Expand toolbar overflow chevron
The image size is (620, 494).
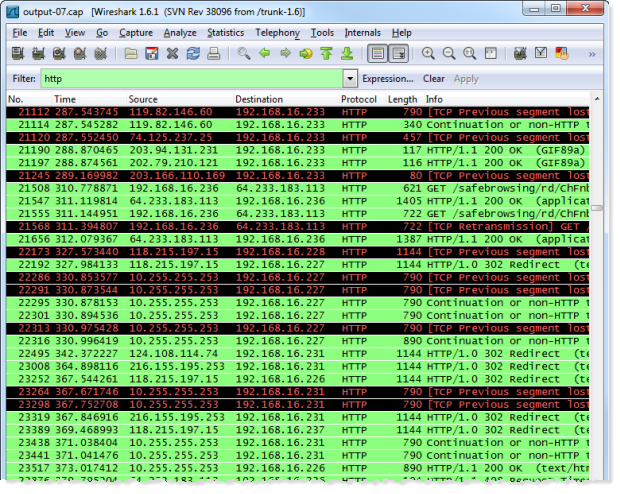(x=592, y=54)
